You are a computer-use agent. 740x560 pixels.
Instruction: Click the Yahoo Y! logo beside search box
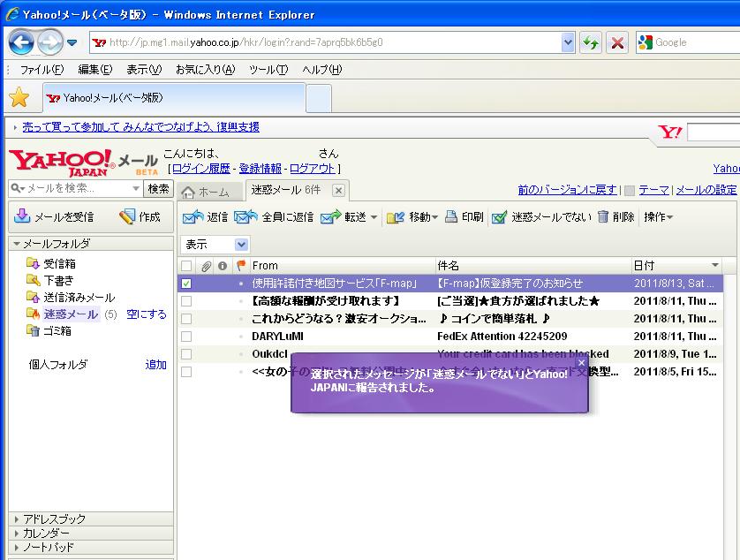[x=669, y=132]
